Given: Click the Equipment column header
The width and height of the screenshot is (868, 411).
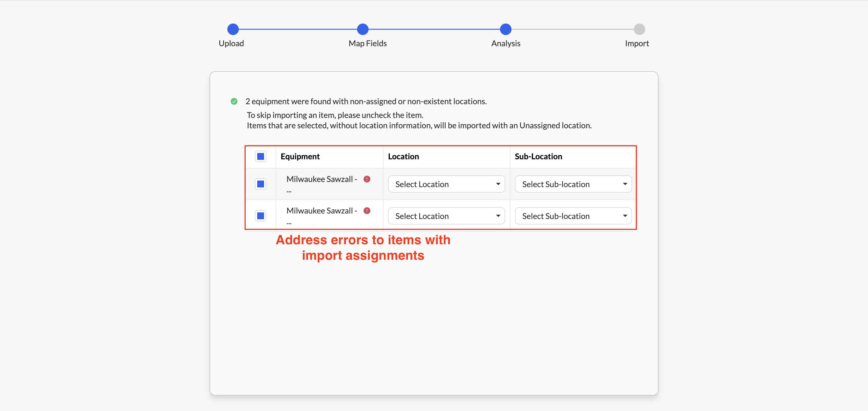Looking at the screenshot, I should pos(300,156).
